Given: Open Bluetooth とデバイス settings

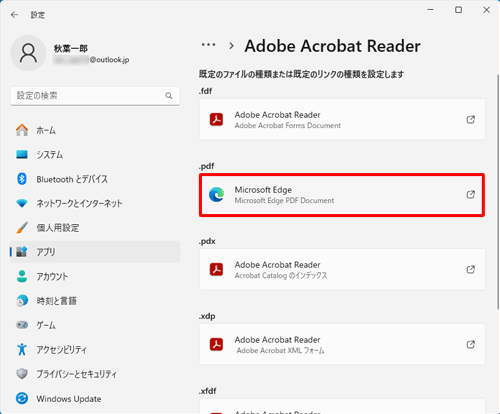Looking at the screenshot, I should (95, 179).
